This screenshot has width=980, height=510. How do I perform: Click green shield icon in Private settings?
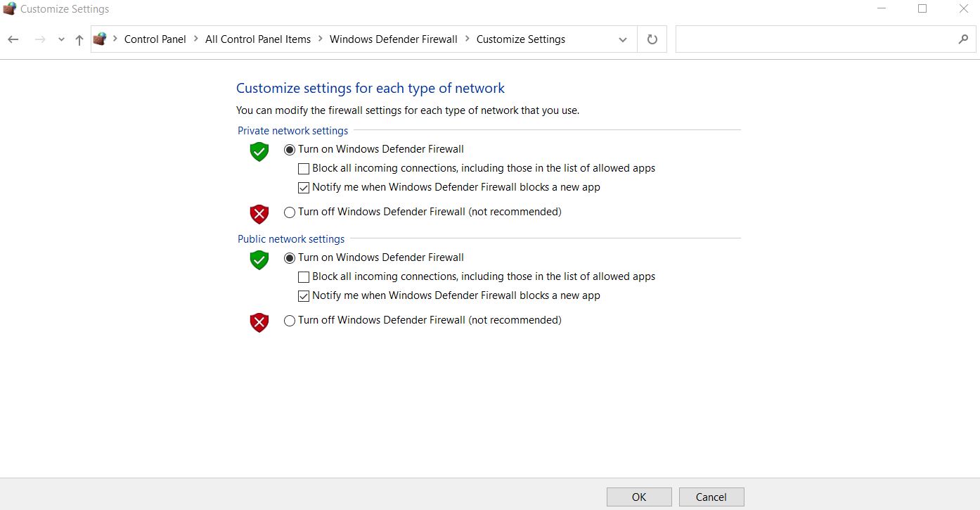[259, 151]
